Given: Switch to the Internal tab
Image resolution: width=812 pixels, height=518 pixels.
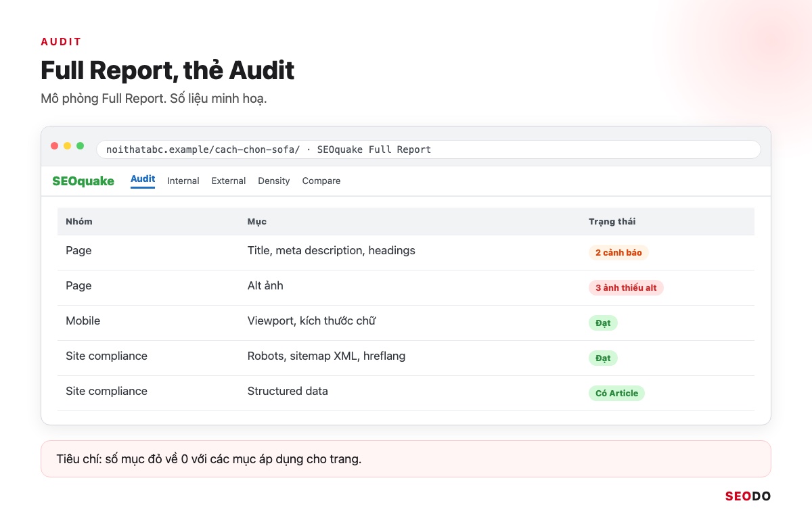Looking at the screenshot, I should 183,181.
